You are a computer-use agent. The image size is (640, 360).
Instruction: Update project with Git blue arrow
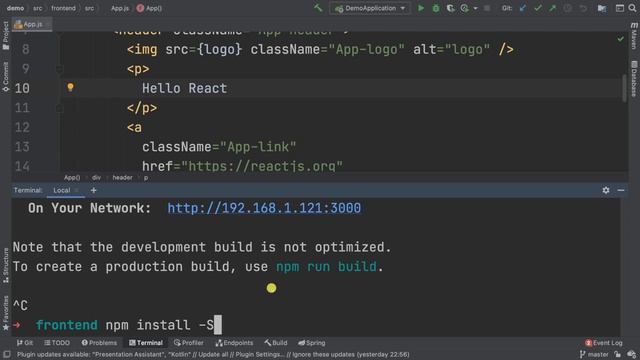522,8
